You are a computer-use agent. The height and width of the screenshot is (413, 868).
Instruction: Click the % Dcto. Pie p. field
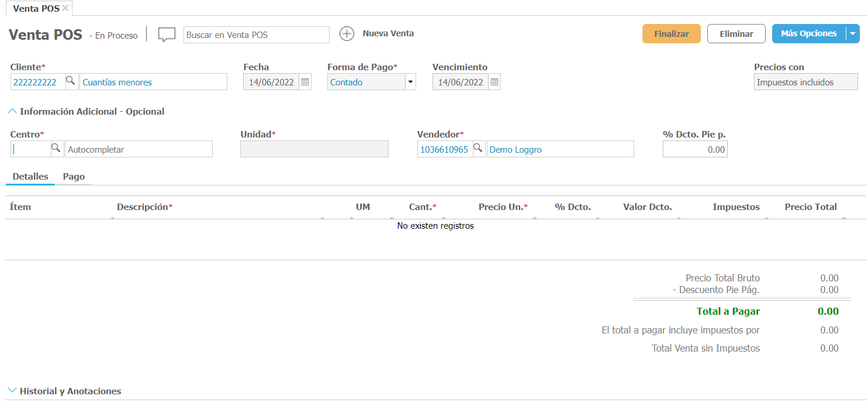pyautogui.click(x=694, y=149)
